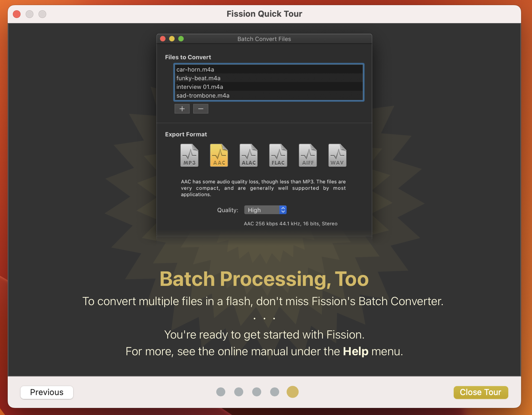Click the minus button to remove file
This screenshot has width=532, height=415.
pyautogui.click(x=201, y=109)
